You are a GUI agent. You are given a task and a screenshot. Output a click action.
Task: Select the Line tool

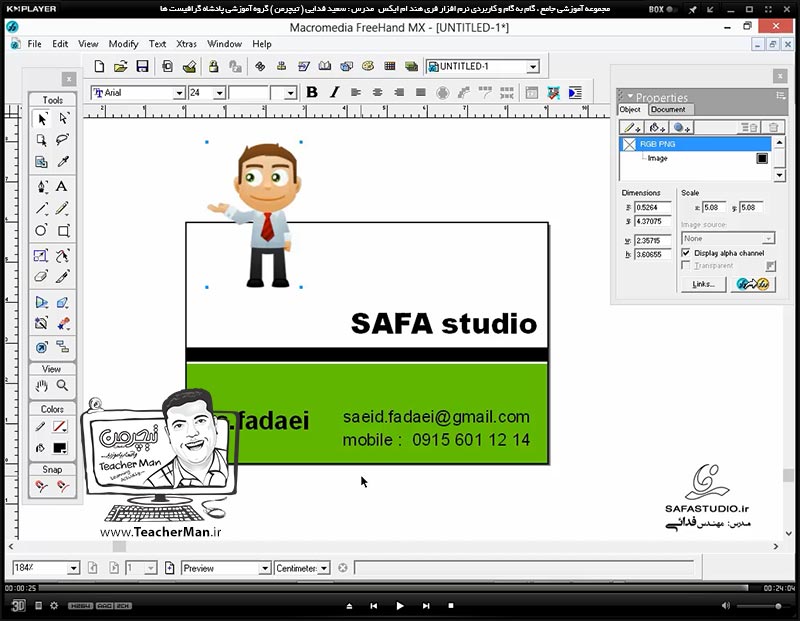pos(42,208)
